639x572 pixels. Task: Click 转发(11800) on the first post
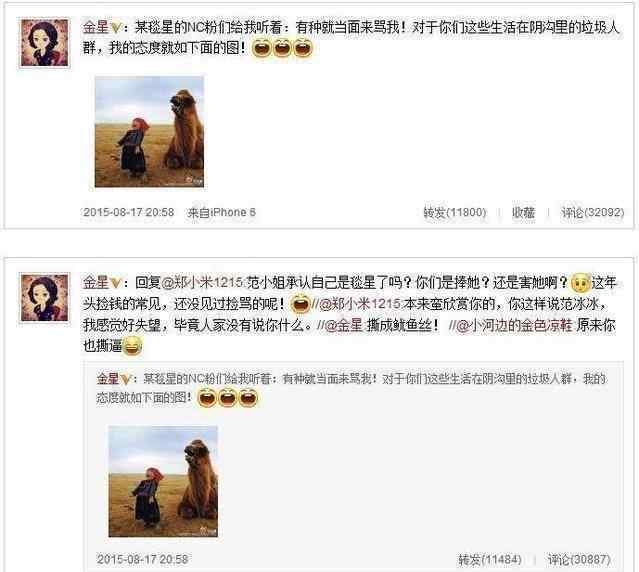tap(455, 212)
